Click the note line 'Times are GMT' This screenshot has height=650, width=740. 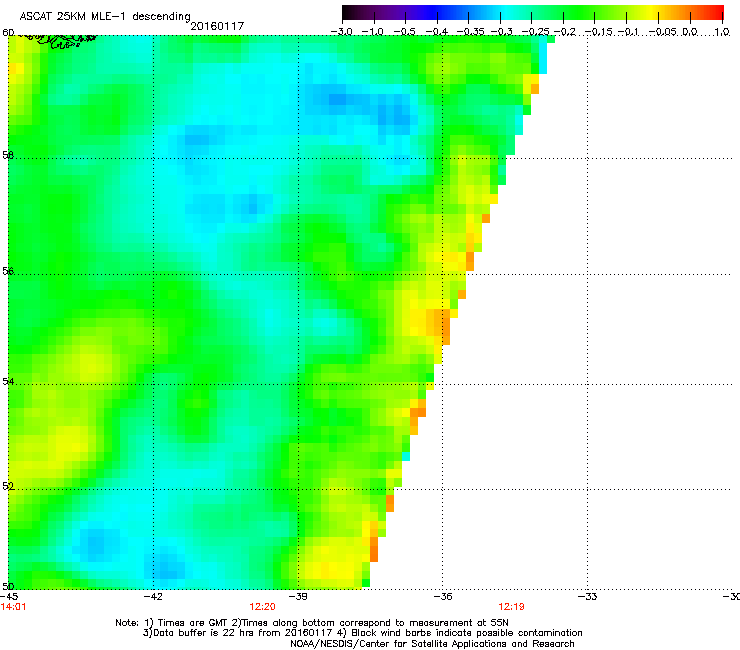tap(312, 623)
